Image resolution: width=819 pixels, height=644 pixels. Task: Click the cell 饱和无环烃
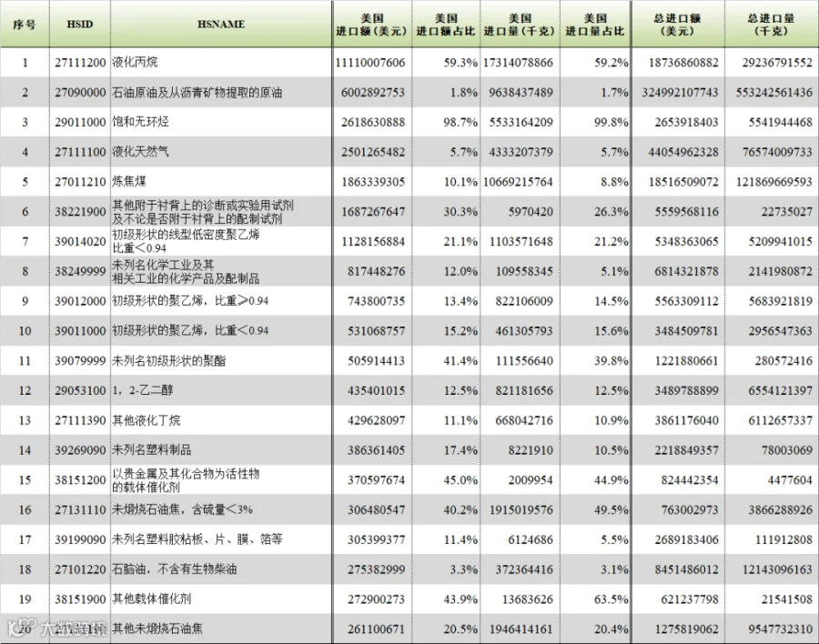[140, 122]
